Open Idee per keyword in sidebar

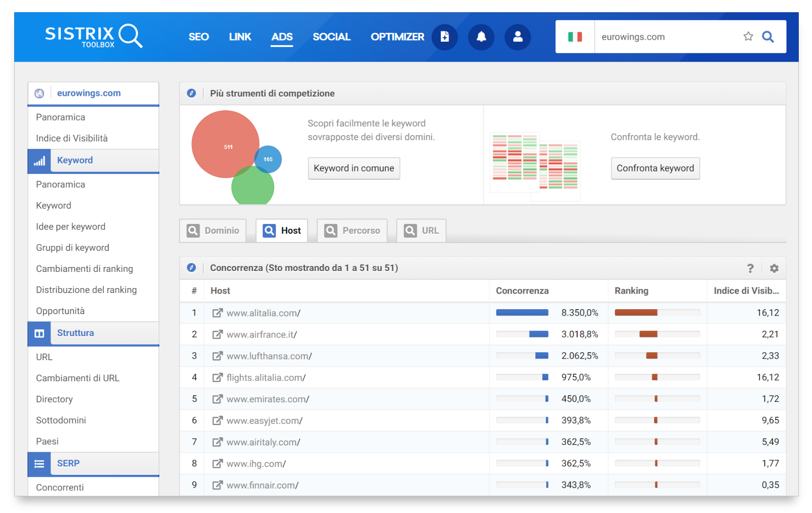(71, 226)
